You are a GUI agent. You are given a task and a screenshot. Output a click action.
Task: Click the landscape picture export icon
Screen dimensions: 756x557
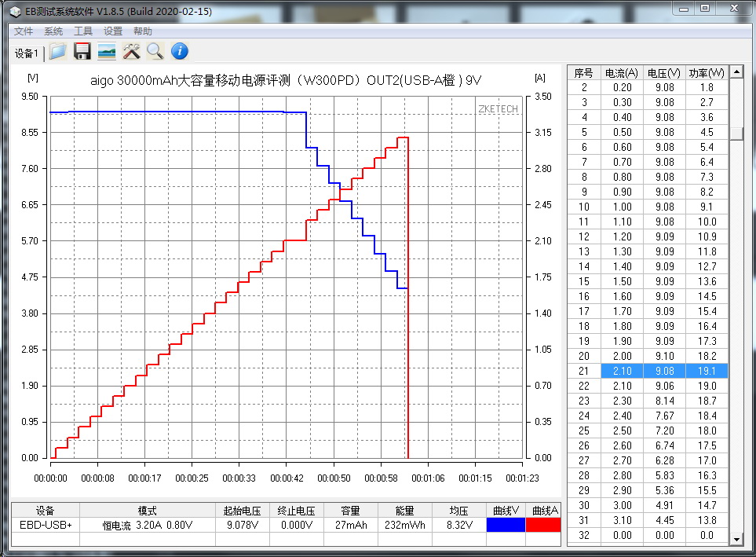[x=107, y=52]
